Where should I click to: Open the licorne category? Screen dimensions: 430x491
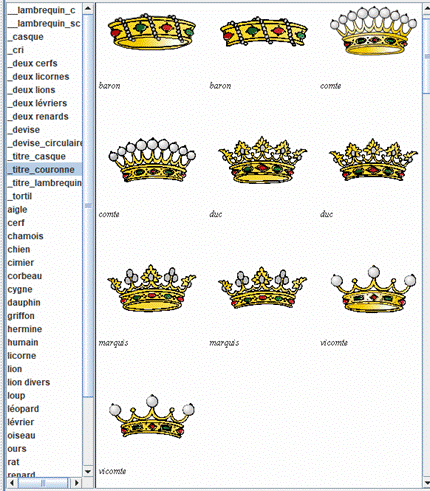[22, 356]
